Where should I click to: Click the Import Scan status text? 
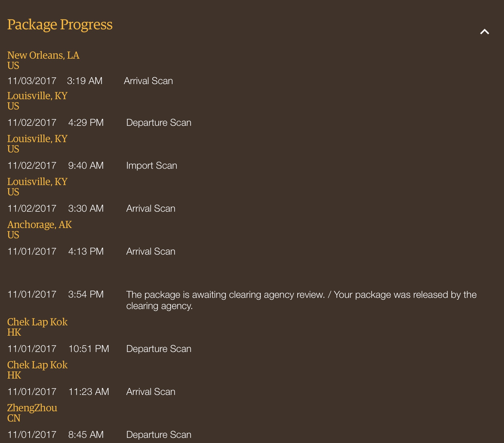click(x=152, y=166)
